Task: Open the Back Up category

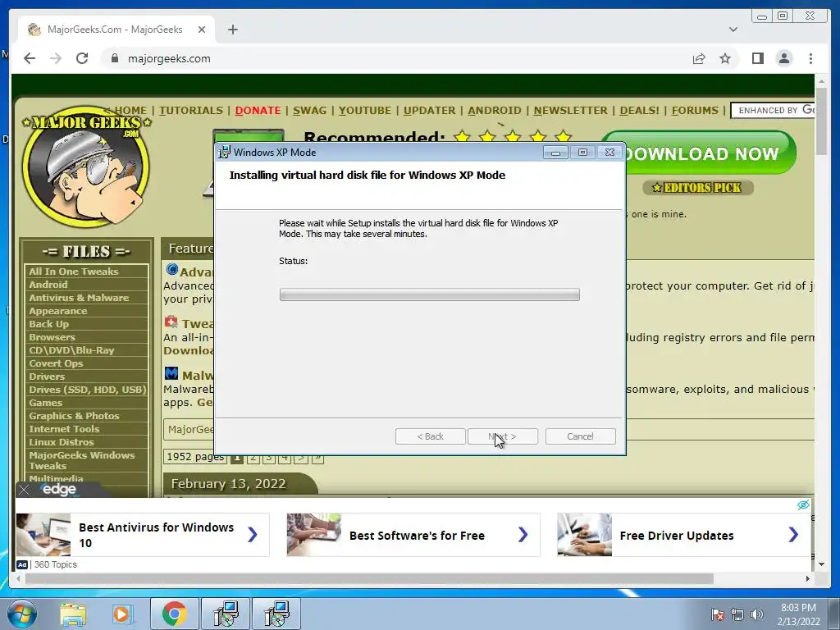Action: 48,323
